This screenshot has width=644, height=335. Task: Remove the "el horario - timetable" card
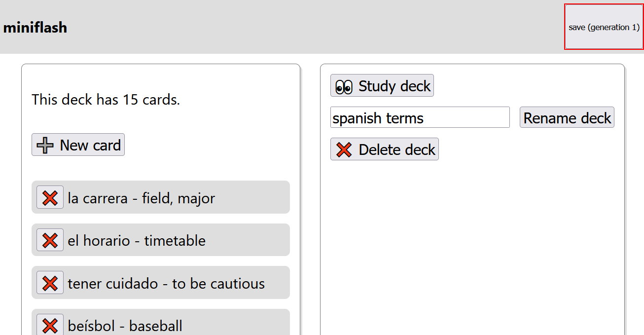point(50,240)
